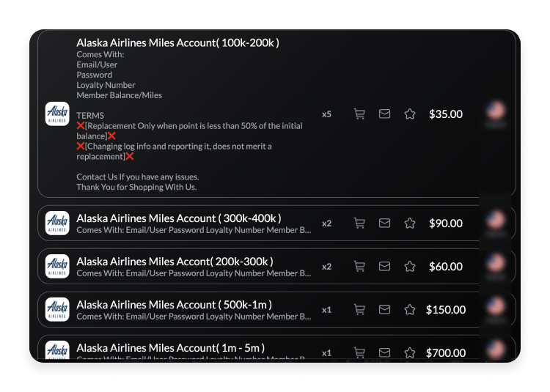Click the x1 quantity on the 1m - 5m row
This screenshot has height=392, width=550.
pos(326,352)
